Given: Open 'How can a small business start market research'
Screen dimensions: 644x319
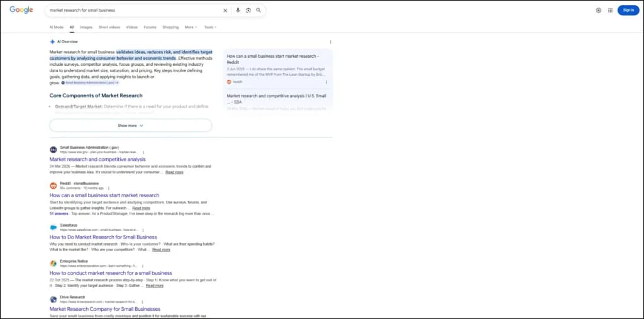Looking at the screenshot, I should (x=104, y=195).
